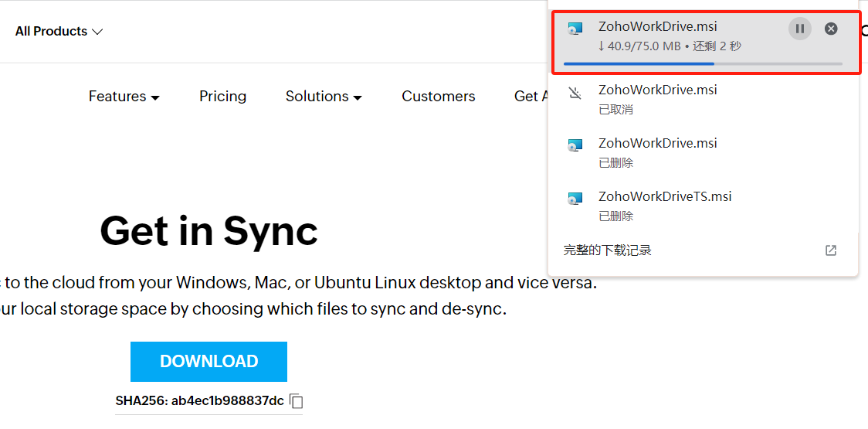Open the Features dropdown menu
The height and width of the screenshot is (429, 868).
coord(124,97)
